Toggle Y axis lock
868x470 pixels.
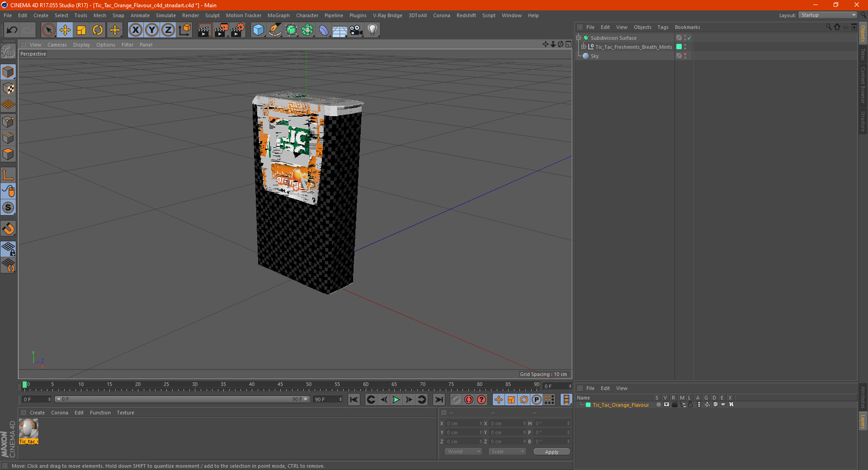(152, 30)
